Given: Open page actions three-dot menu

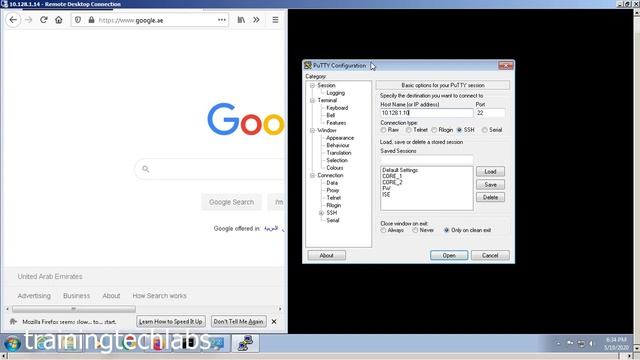Looking at the screenshot, I should coord(222,20).
